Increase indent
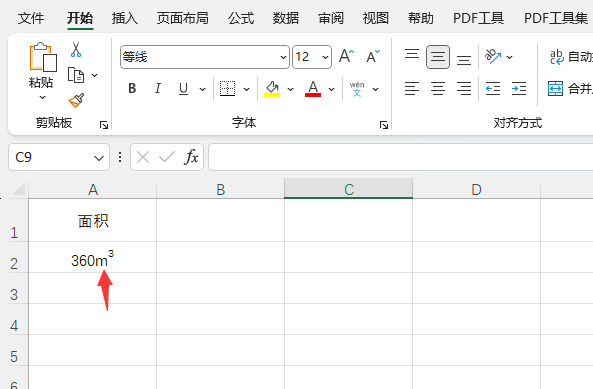The width and height of the screenshot is (593, 389). tap(519, 88)
